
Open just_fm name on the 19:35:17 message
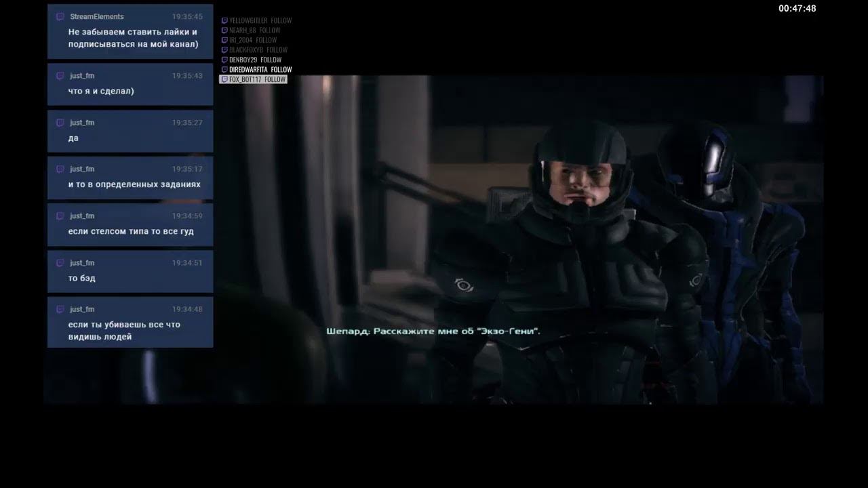pyautogui.click(x=82, y=169)
